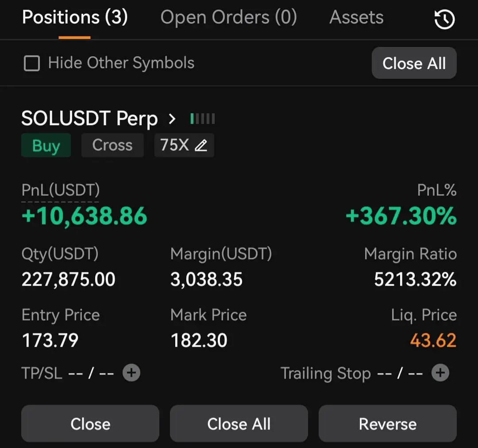The width and height of the screenshot is (478, 448).
Task: Tap the bottom Close All button
Action: pos(239,424)
